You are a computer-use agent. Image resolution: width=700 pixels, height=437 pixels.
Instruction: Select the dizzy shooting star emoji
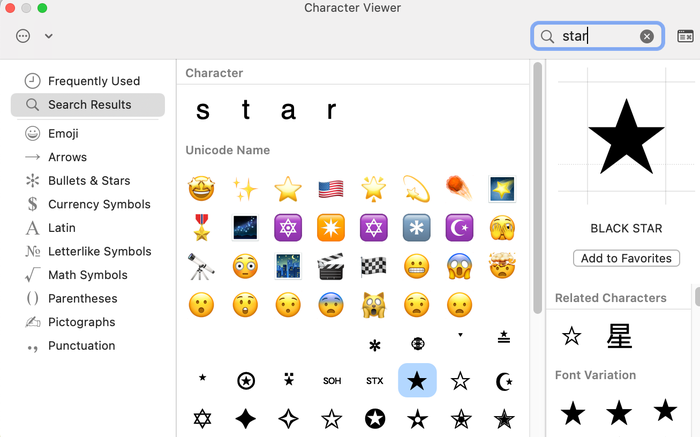[417, 189]
